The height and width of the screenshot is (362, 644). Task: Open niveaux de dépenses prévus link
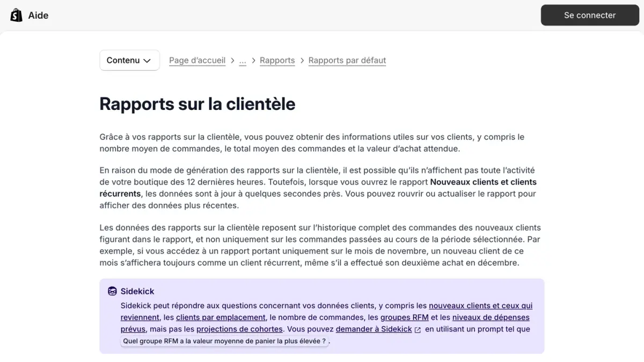click(491, 317)
